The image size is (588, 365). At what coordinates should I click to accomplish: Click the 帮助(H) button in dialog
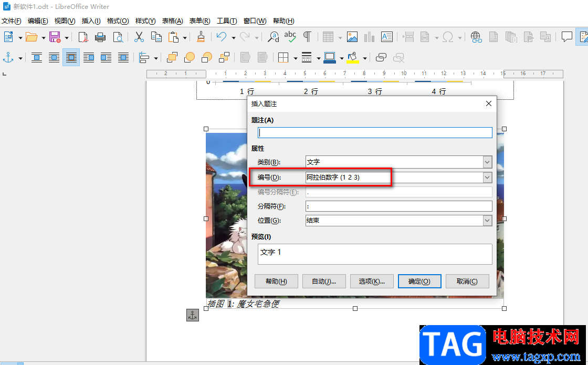tap(276, 281)
